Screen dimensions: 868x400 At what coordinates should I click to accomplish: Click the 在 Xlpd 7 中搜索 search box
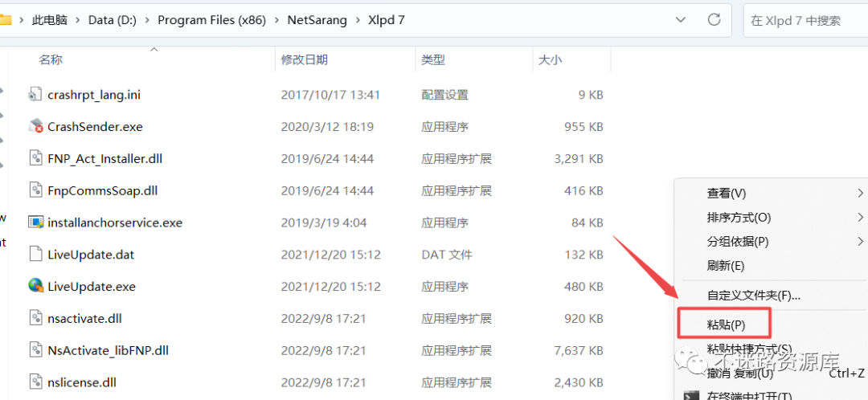coord(805,21)
